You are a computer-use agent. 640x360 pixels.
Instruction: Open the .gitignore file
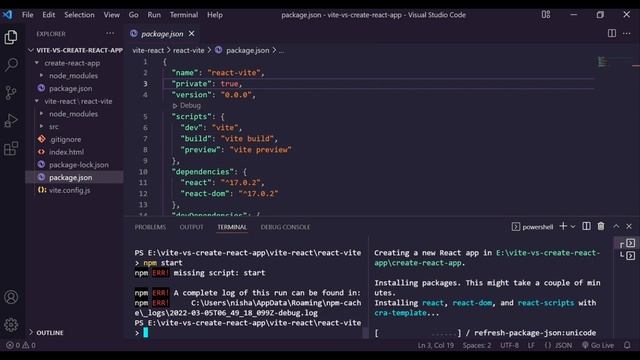coord(66,139)
